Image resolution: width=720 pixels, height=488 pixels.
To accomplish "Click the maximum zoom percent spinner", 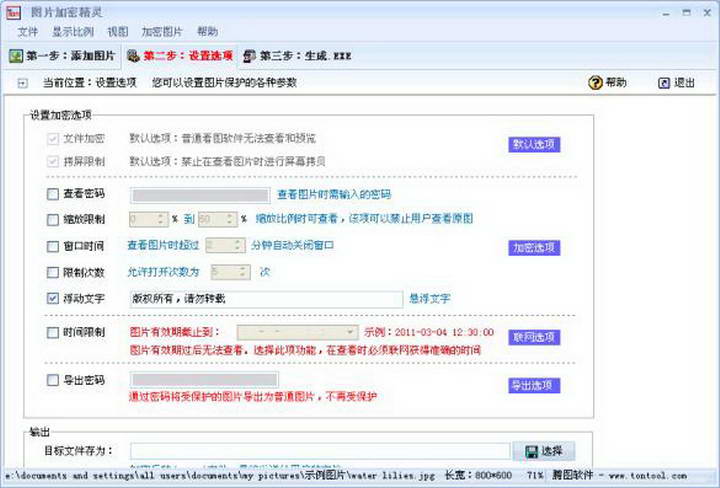I will [x=218, y=219].
